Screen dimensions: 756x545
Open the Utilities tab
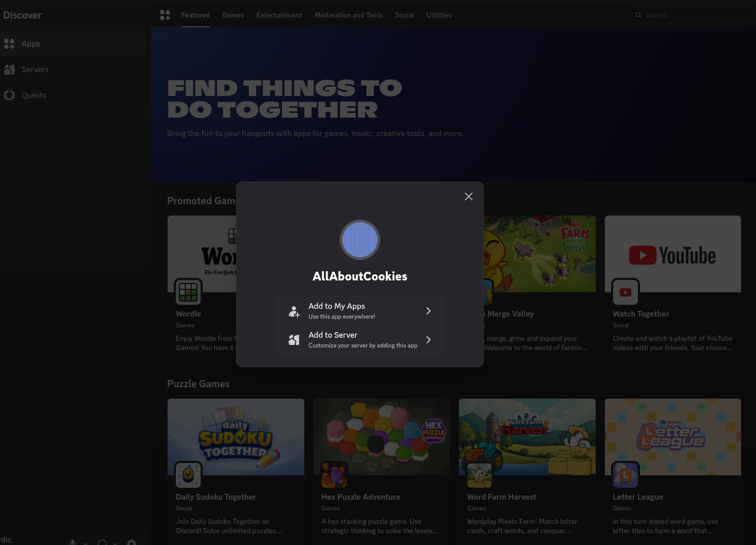pyautogui.click(x=439, y=15)
